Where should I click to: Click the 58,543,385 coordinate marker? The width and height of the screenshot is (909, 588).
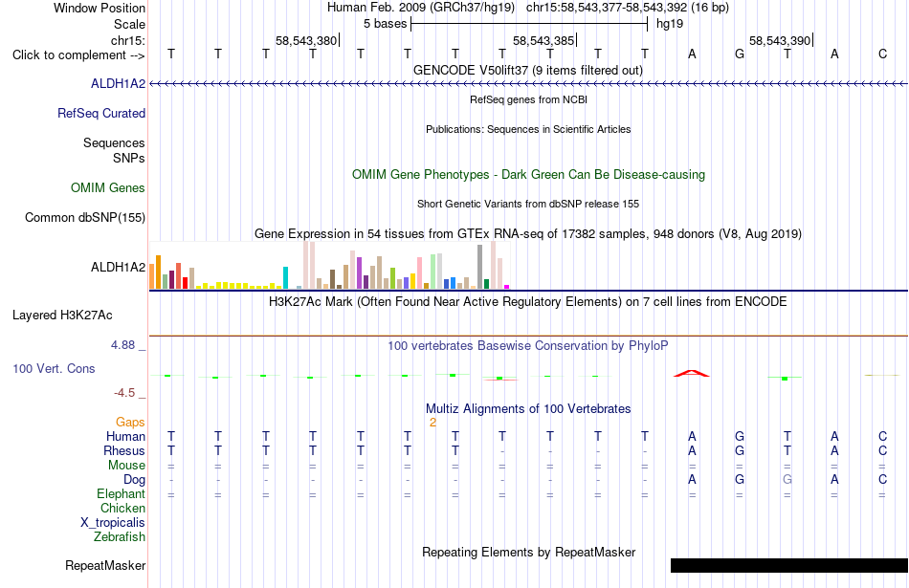point(543,40)
